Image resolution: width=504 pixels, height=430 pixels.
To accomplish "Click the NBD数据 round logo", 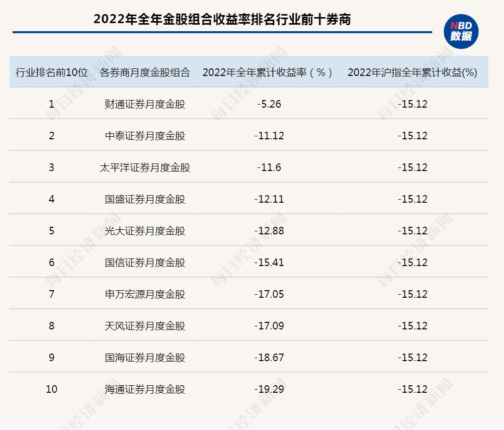I will 461,32.
